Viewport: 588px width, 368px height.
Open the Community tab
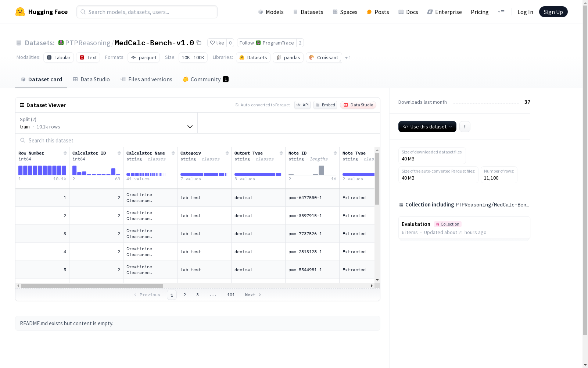click(x=206, y=79)
